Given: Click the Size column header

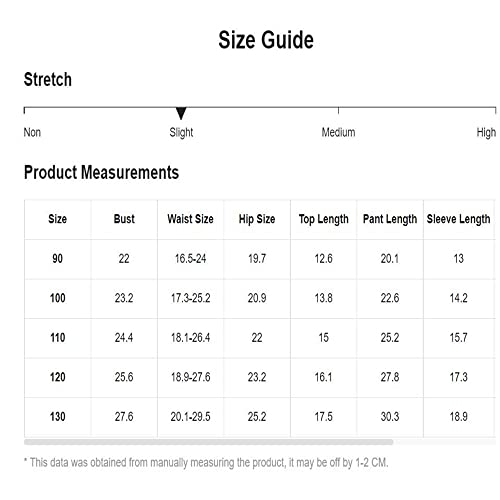Looking at the screenshot, I should click(x=57, y=219).
